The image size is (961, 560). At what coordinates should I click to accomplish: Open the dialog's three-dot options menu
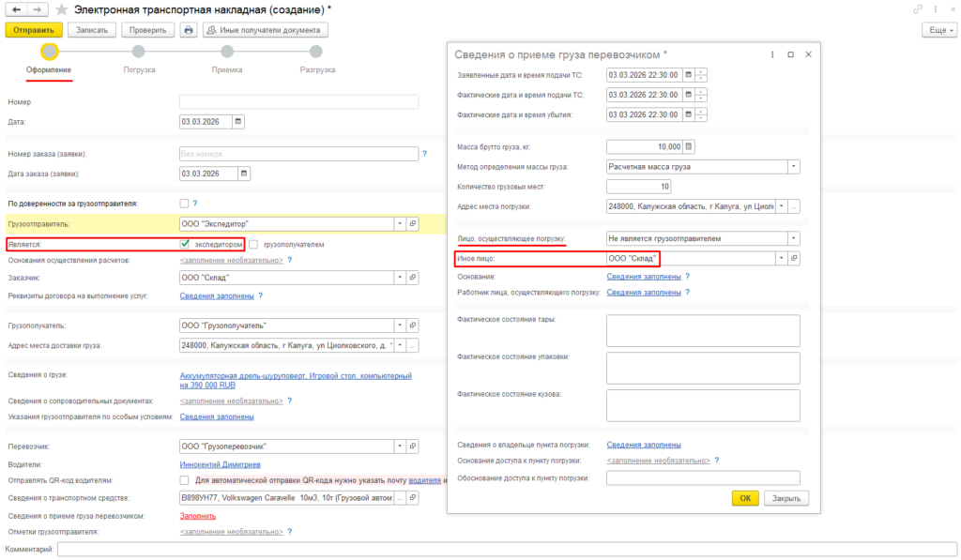click(772, 54)
